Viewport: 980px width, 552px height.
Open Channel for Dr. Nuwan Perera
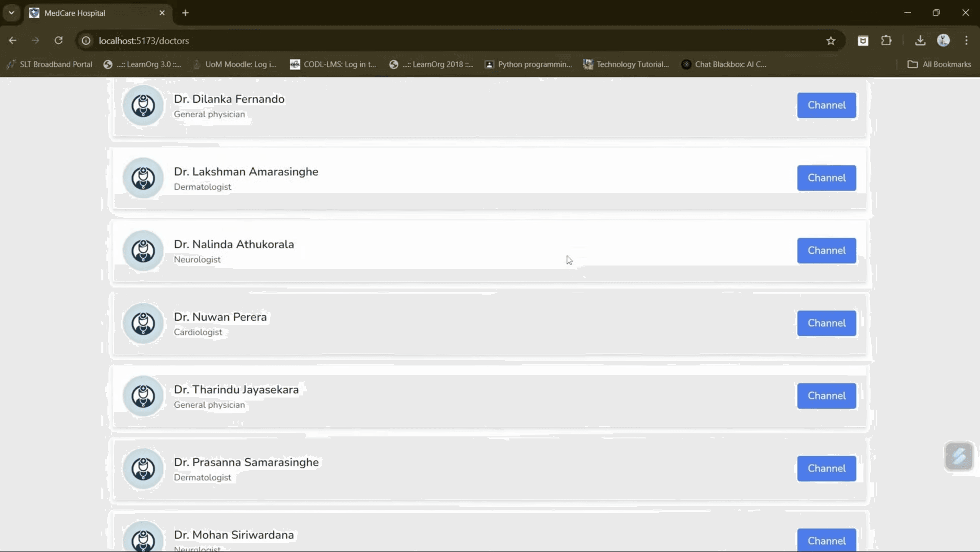coord(827,323)
